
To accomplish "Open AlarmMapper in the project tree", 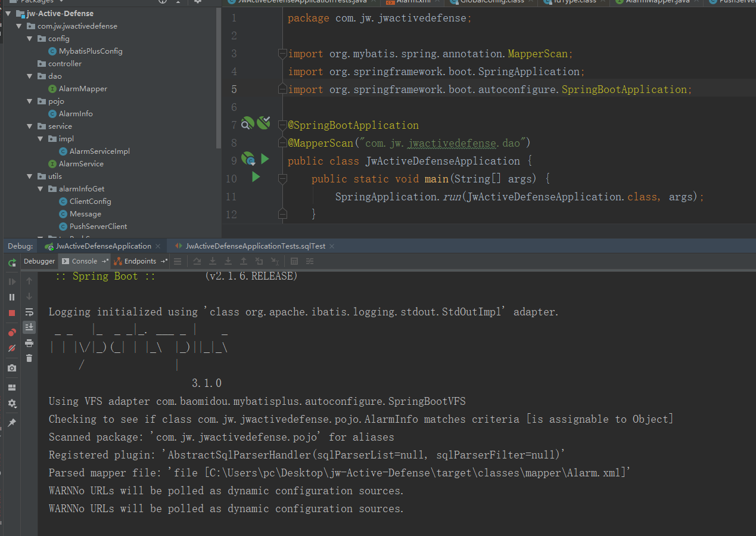I will 83,89.
